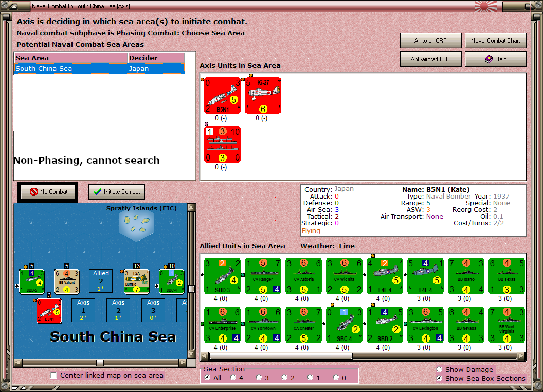Click Allied units scrollbar right arrow

(521, 356)
